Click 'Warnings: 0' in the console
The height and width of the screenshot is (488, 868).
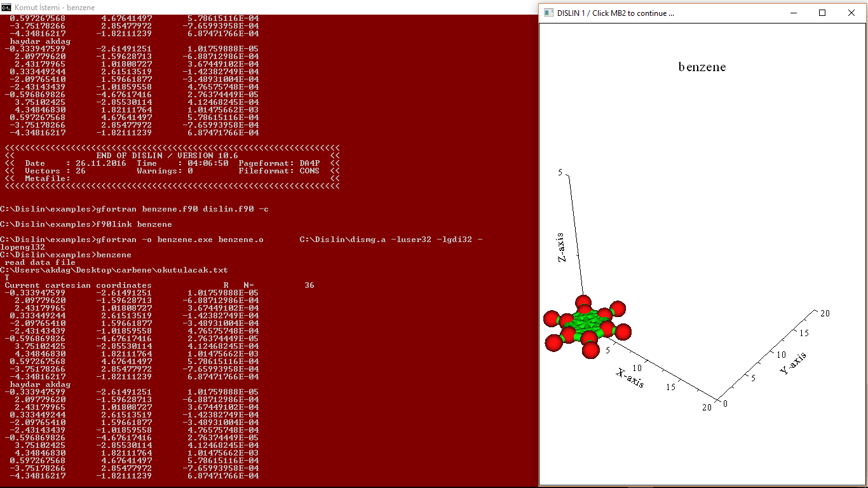point(165,171)
